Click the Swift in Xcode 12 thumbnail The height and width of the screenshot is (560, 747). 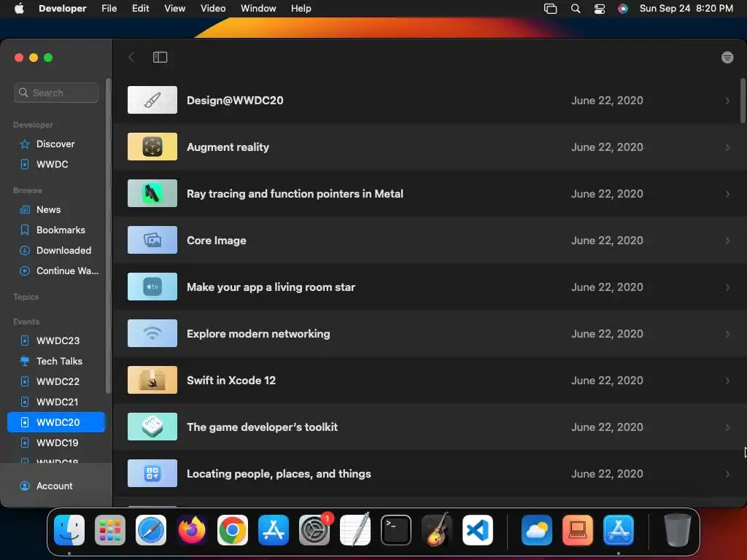click(152, 380)
